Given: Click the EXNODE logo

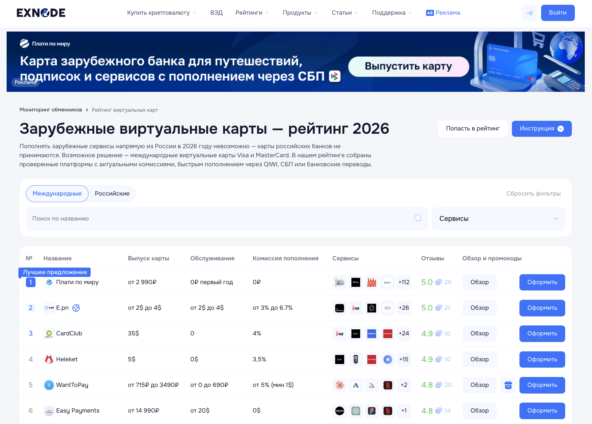Looking at the screenshot, I should click(41, 13).
